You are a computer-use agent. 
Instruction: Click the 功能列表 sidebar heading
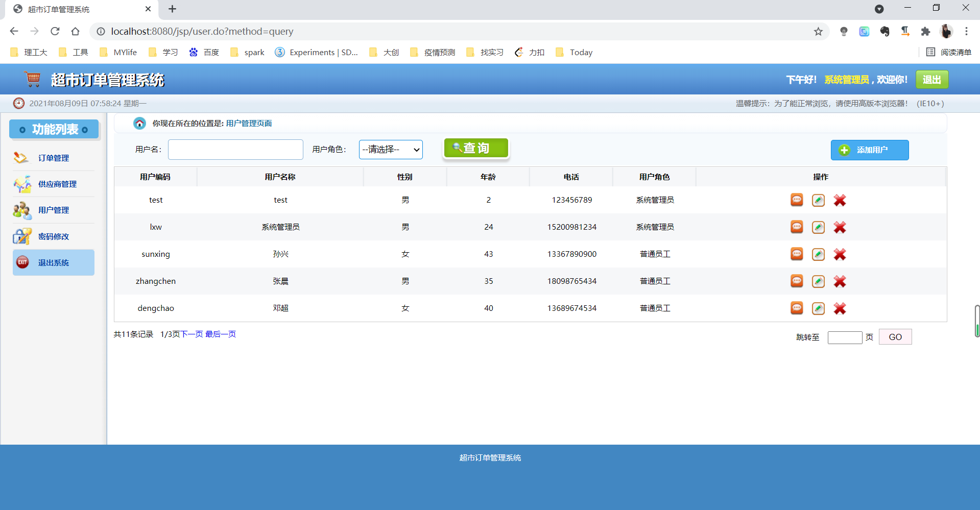(54, 129)
